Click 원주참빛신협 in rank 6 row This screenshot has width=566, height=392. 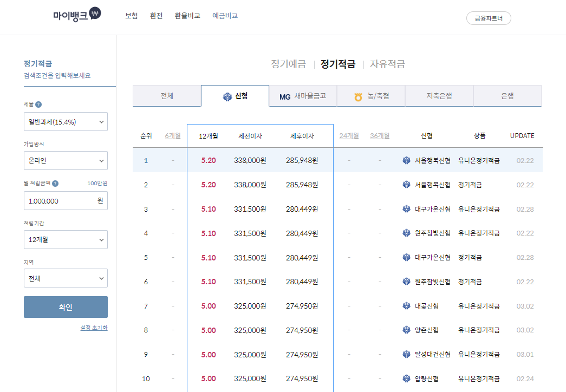pyautogui.click(x=432, y=282)
